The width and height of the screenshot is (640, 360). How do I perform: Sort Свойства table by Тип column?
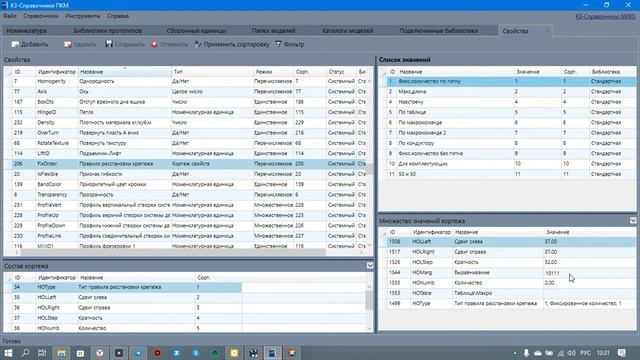[212, 71]
